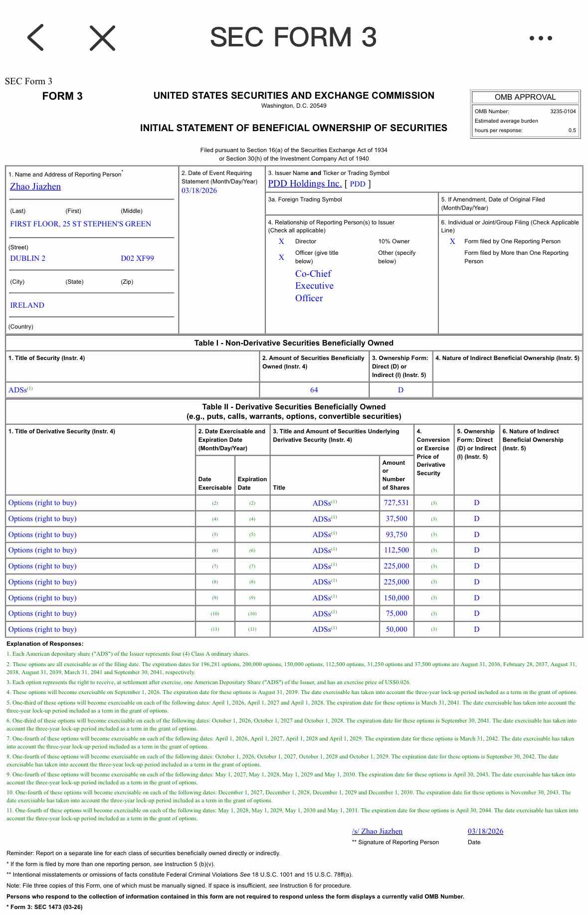Select the zip code D02 XF99
The width and height of the screenshot is (588, 915).
pos(137,258)
